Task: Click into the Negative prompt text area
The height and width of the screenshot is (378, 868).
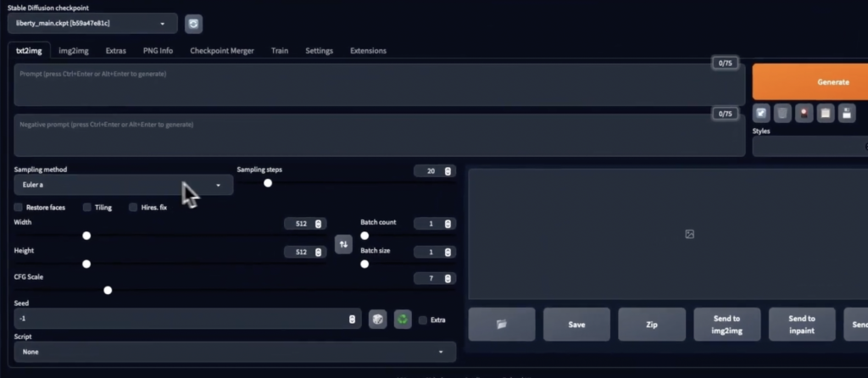Action: [379, 136]
